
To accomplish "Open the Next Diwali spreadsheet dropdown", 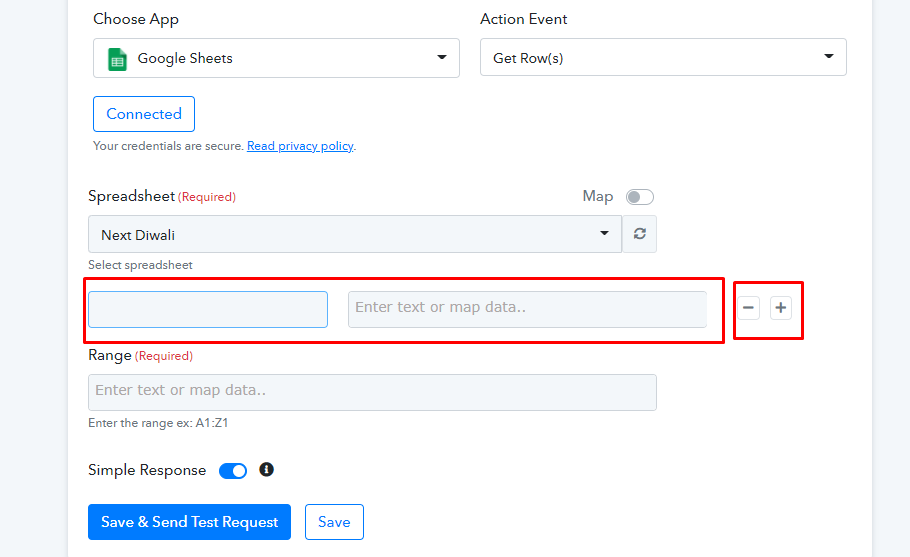I will (x=355, y=234).
